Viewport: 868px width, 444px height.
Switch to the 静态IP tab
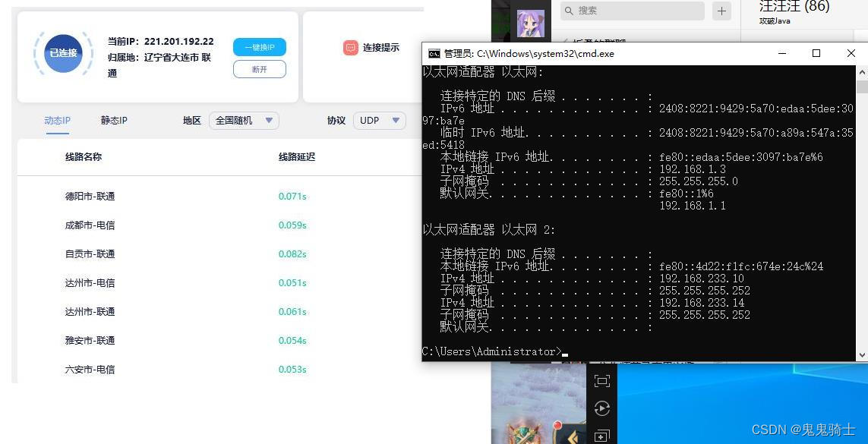pos(113,120)
